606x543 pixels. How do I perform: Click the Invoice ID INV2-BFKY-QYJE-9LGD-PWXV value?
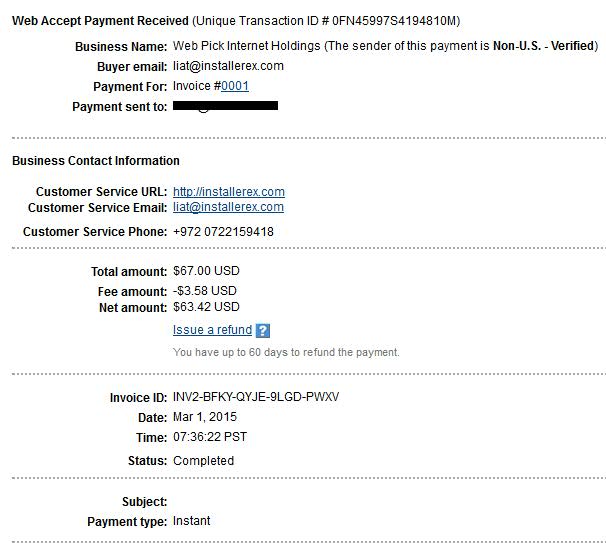(256, 397)
